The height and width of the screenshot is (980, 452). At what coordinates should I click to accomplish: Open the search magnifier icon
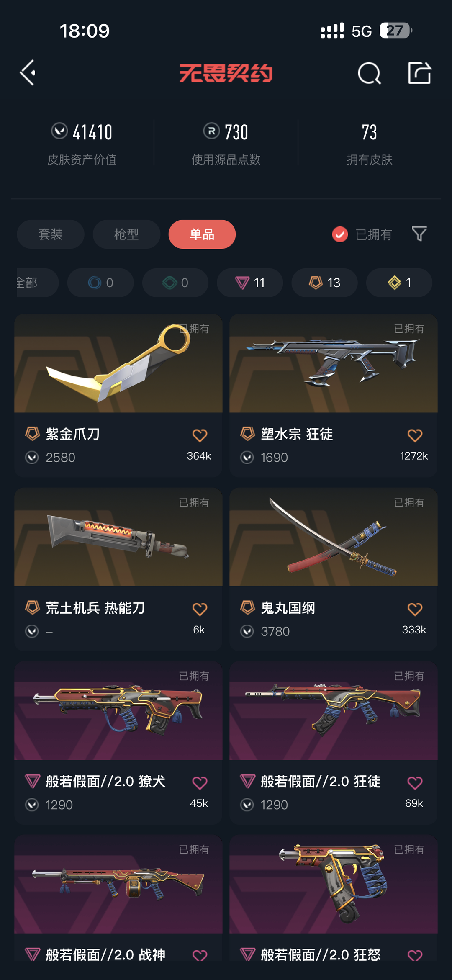coord(369,73)
